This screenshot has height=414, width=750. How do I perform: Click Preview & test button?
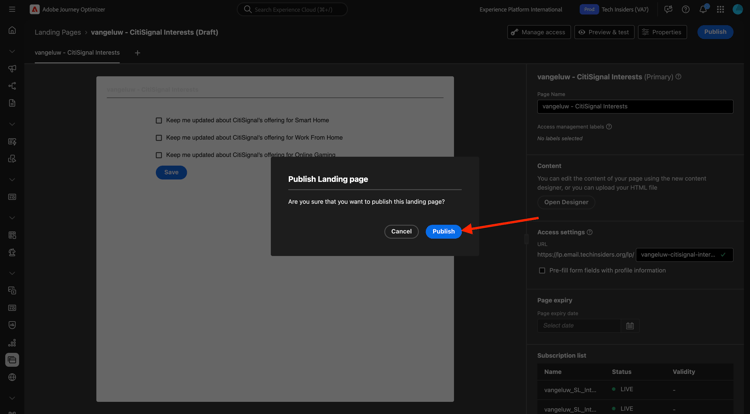[x=604, y=32]
